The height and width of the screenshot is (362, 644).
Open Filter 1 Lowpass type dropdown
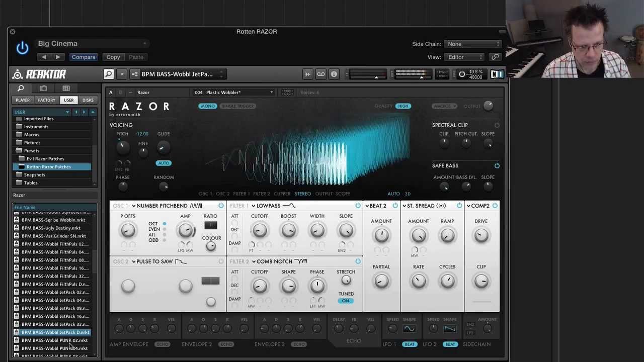pos(273,206)
